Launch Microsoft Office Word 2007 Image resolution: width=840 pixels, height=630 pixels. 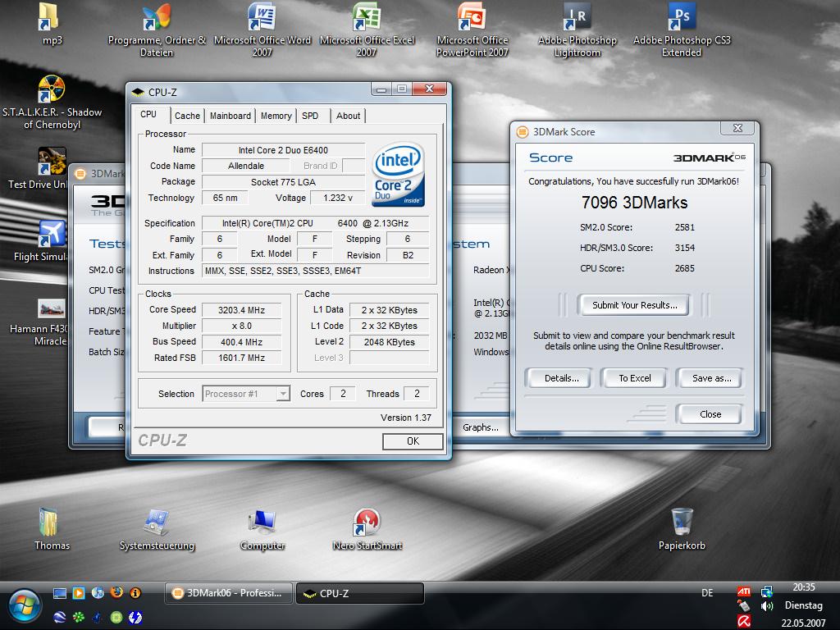[262, 30]
